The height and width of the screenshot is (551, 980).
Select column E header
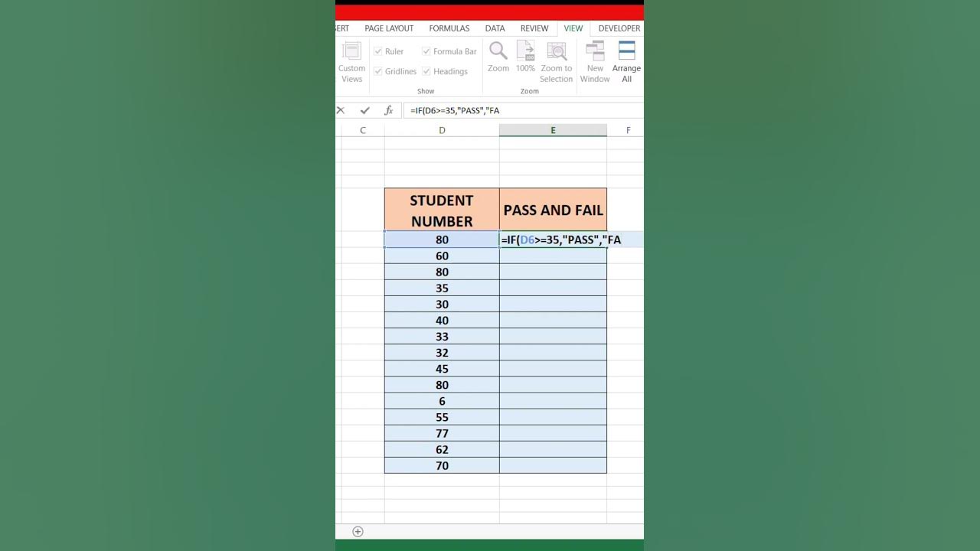point(553,130)
